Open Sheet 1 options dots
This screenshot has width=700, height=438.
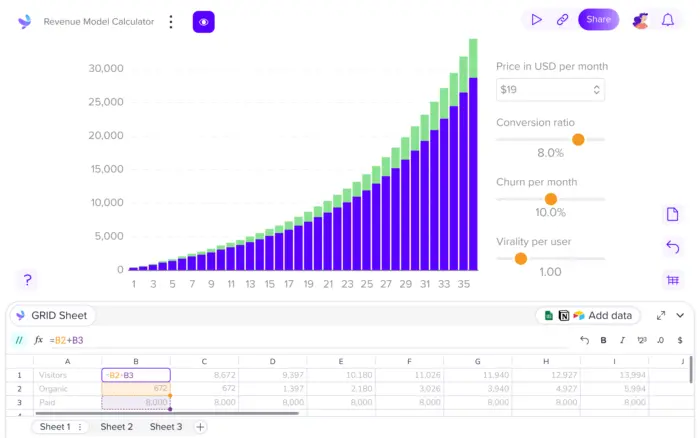pyautogui.click(x=80, y=427)
